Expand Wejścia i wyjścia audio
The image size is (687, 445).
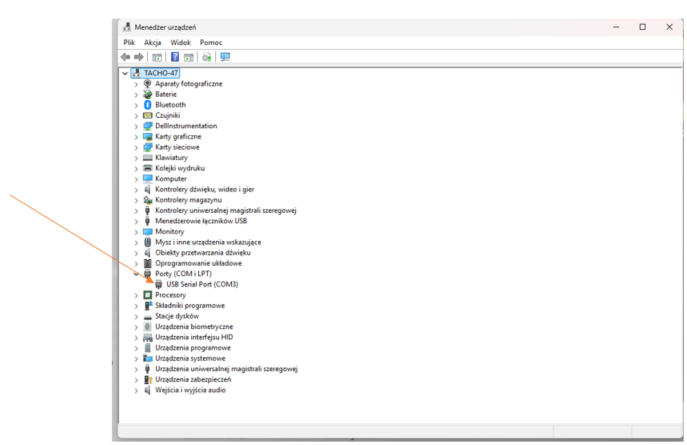point(136,390)
